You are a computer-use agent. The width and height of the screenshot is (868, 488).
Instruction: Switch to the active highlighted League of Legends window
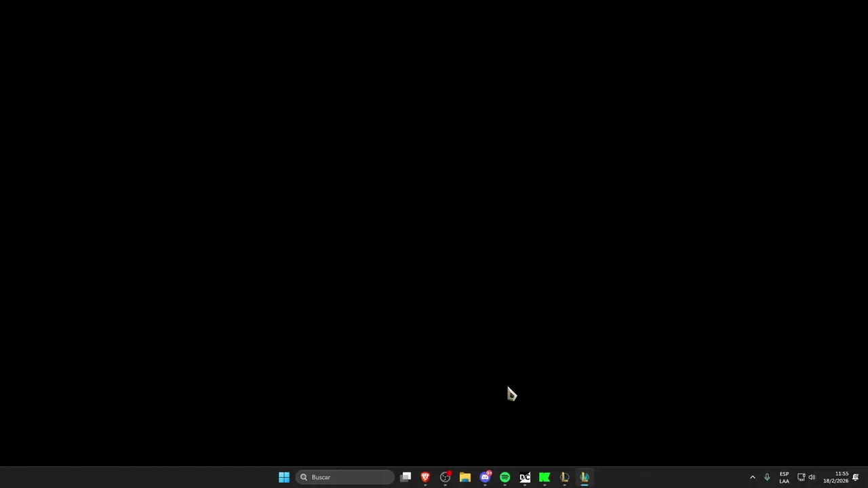pos(585,477)
